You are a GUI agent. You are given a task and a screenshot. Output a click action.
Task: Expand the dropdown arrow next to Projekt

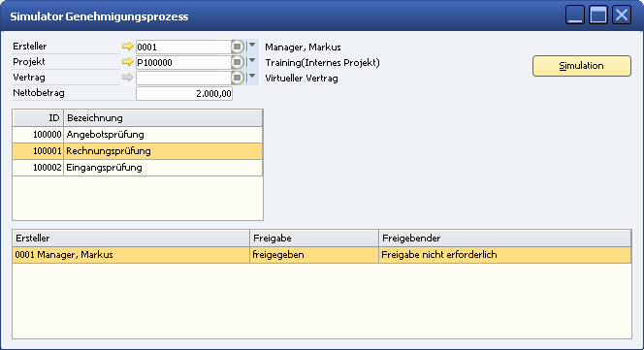click(x=252, y=61)
